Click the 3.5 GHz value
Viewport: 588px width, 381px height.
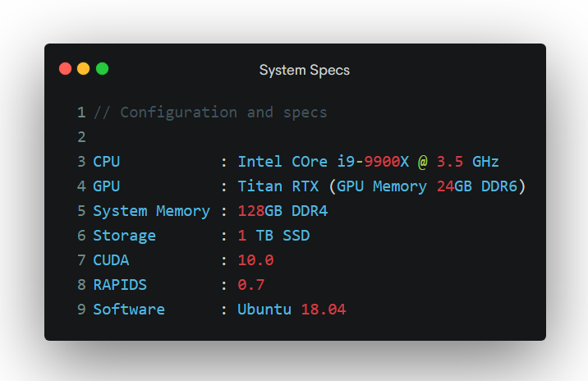[467, 162]
